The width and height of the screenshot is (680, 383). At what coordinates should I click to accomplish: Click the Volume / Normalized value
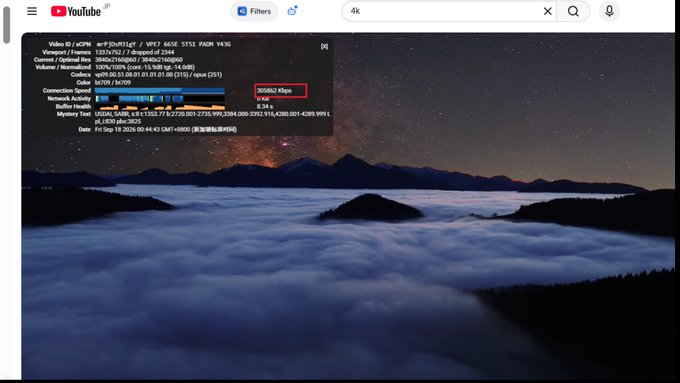click(145, 67)
